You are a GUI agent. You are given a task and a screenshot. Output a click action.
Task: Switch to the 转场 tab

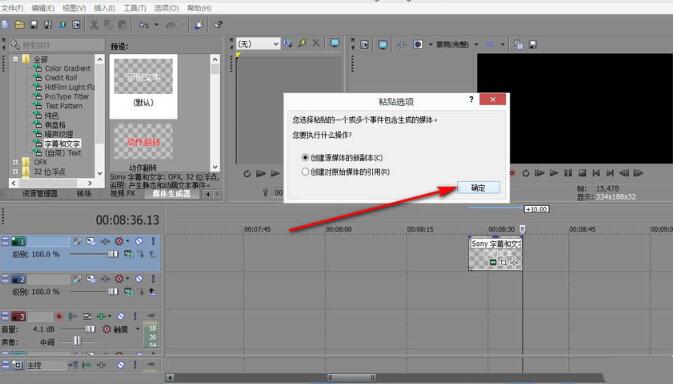click(84, 194)
